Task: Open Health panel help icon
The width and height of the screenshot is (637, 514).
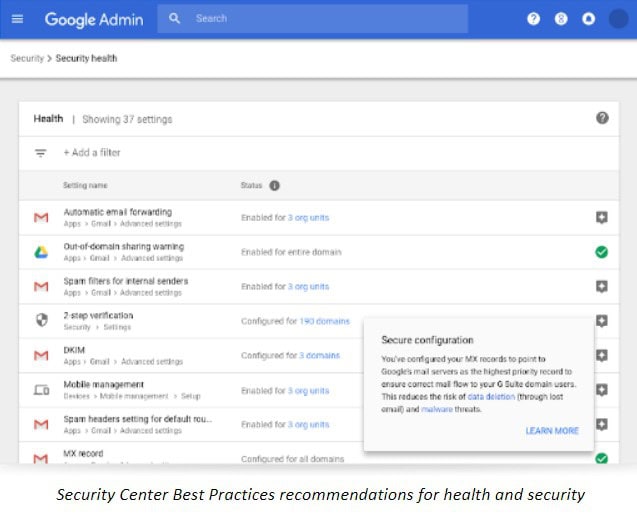Action: point(602,118)
